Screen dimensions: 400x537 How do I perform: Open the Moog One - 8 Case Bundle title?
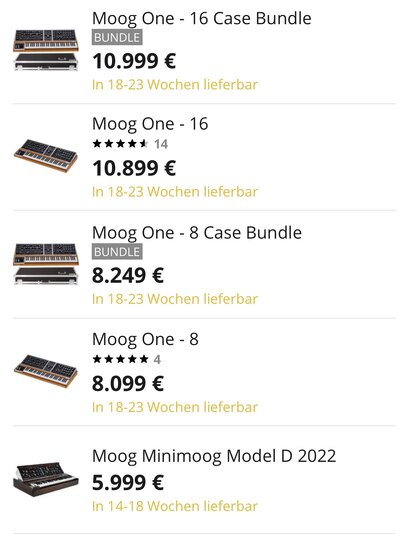point(197,233)
